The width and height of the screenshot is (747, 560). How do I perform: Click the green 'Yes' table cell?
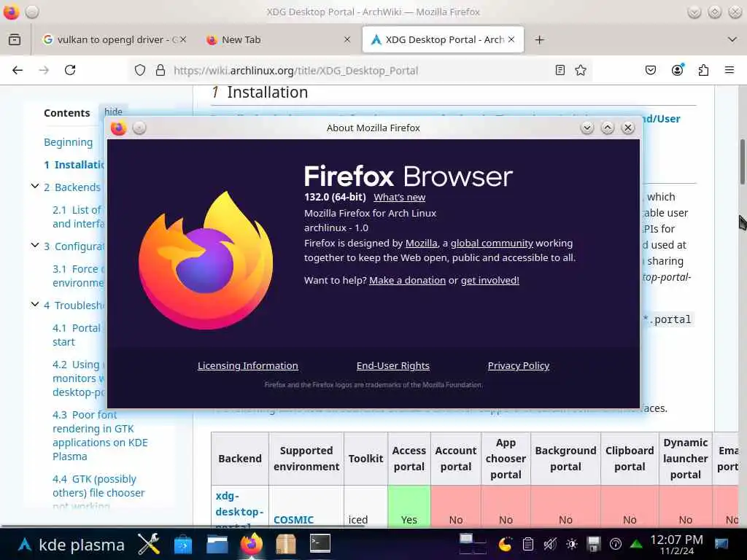(409, 507)
